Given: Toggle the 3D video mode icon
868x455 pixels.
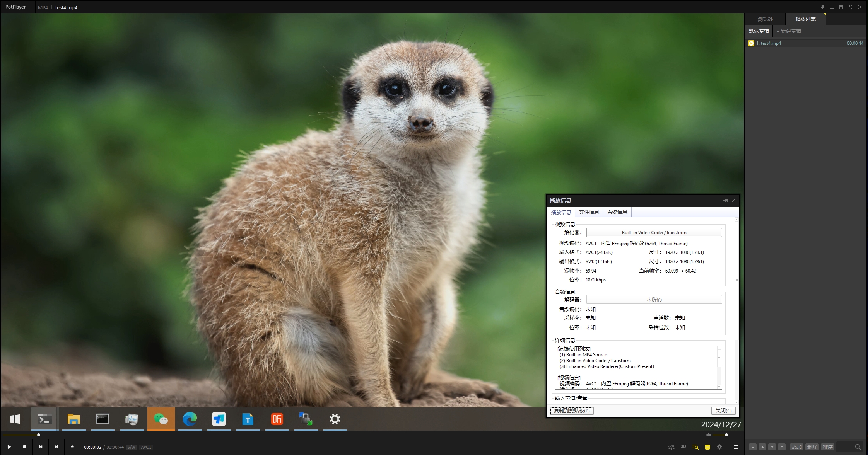Looking at the screenshot, I should pos(683,447).
